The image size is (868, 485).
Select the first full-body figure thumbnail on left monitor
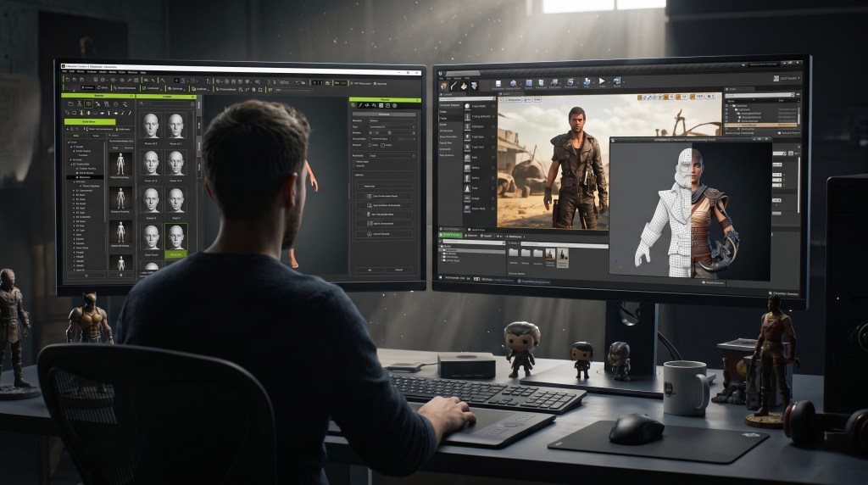point(120,164)
